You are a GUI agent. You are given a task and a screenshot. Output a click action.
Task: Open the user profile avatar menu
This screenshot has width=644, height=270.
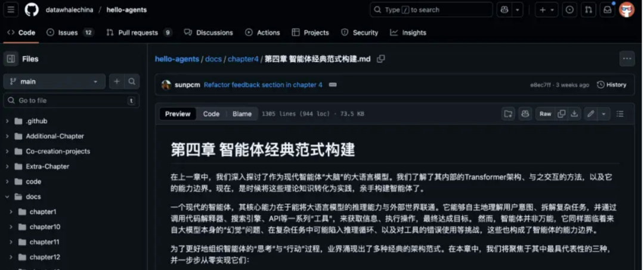click(x=627, y=10)
